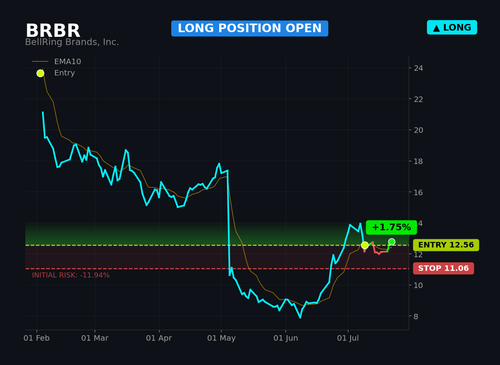Click the 18 price axis label
This screenshot has height=365, width=500.
click(x=418, y=161)
